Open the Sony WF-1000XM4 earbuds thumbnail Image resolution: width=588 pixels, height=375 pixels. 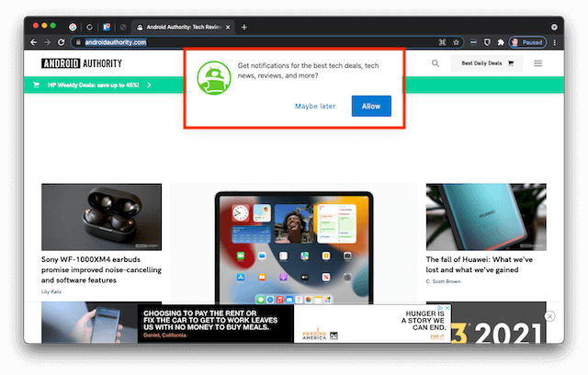tap(102, 217)
